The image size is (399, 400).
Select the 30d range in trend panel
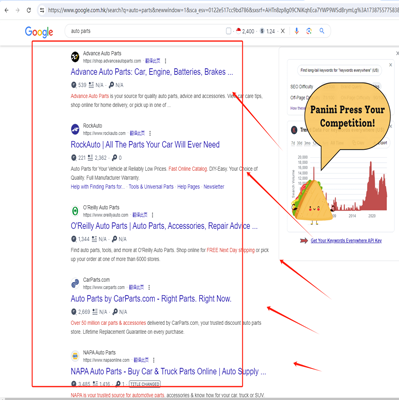coord(300,143)
